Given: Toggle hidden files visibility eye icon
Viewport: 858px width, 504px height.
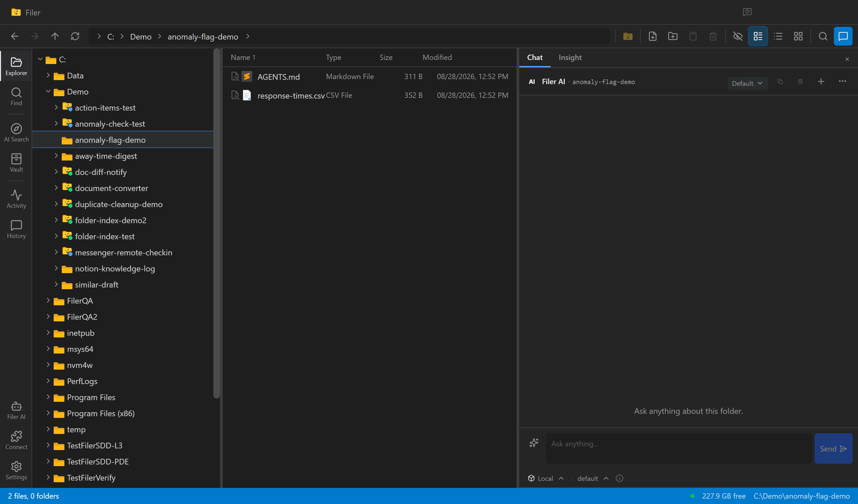Looking at the screenshot, I should (738, 37).
